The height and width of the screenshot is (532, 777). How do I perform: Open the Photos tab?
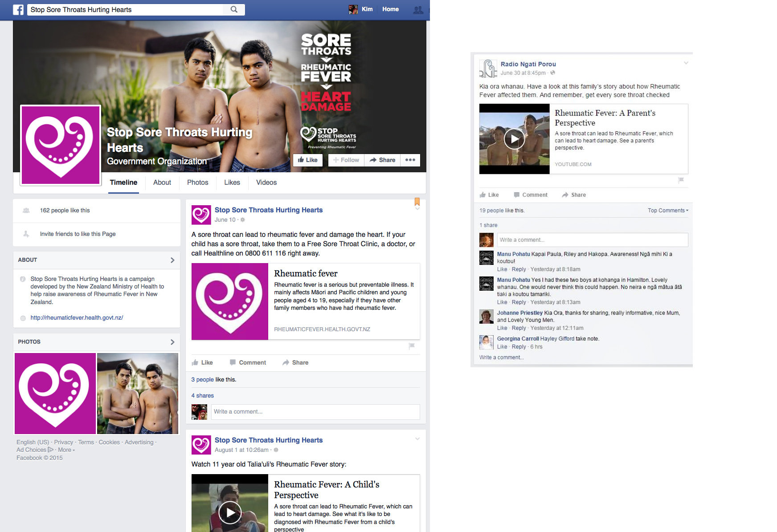click(x=198, y=183)
